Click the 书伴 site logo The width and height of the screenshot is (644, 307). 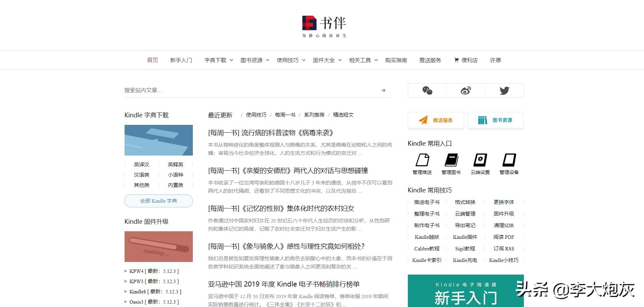pyautogui.click(x=324, y=26)
